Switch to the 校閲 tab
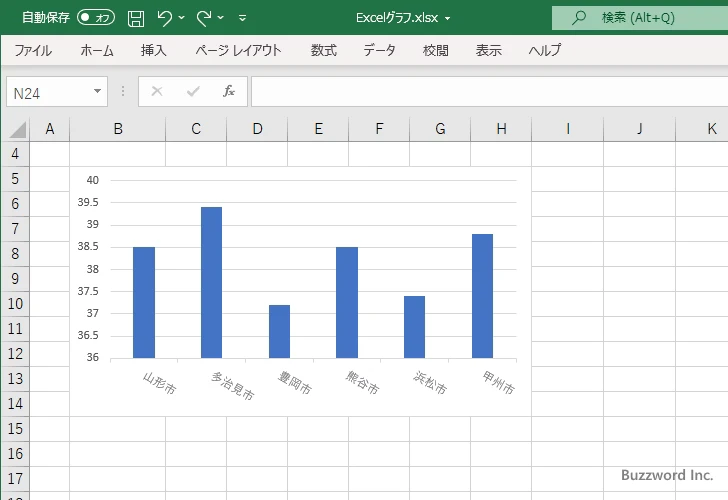Image resolution: width=728 pixels, height=500 pixels. [x=436, y=50]
